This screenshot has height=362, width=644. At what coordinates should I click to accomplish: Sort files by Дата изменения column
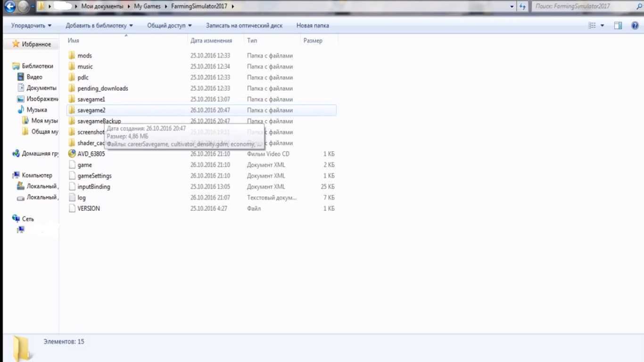click(x=211, y=41)
